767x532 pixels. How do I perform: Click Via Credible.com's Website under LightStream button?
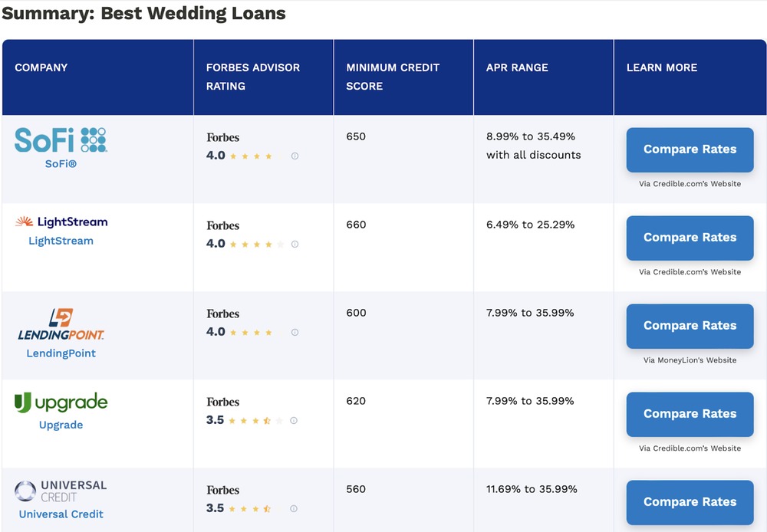tap(690, 272)
